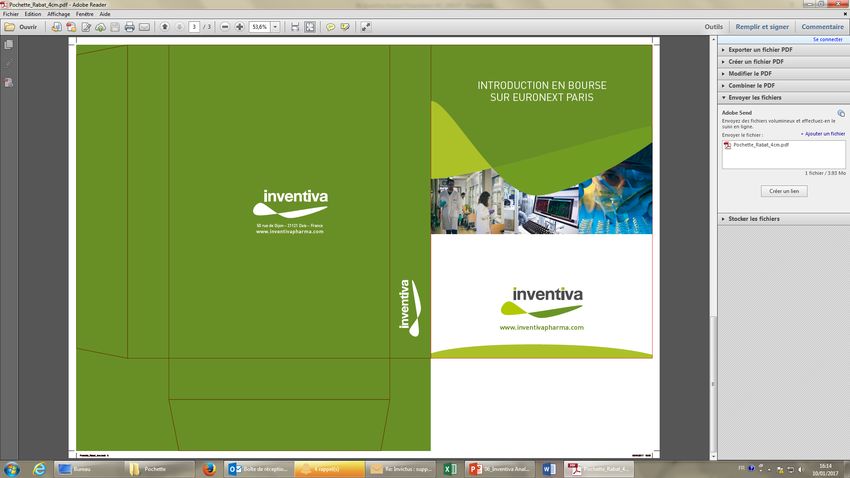Add a sticky note comment icon
This screenshot has width=850, height=478.
coord(330,27)
